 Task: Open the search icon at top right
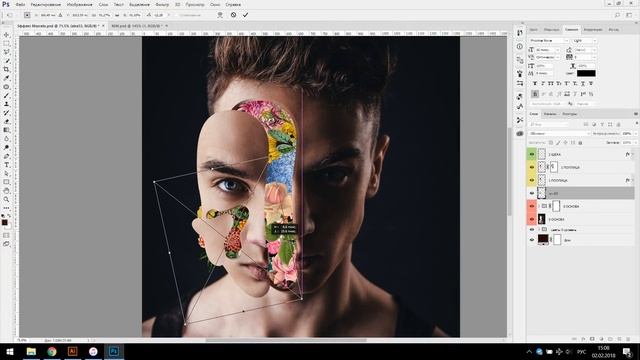[x=617, y=15]
